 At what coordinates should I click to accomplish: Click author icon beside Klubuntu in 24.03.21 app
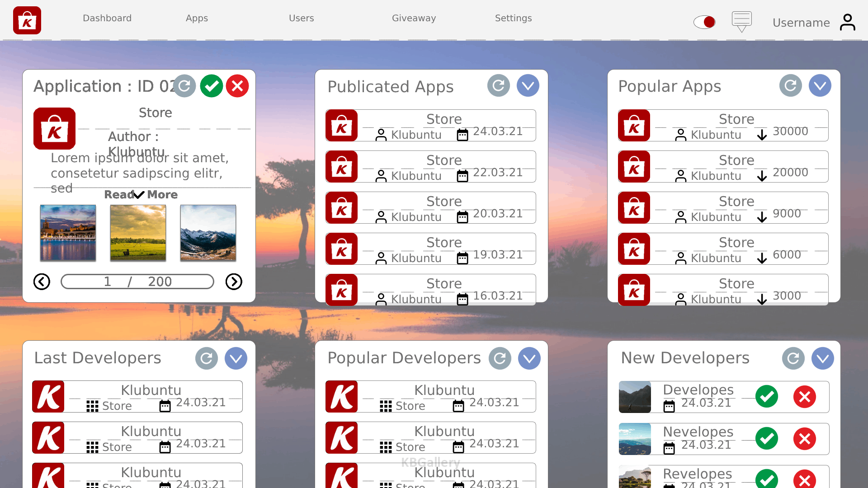[x=381, y=135]
